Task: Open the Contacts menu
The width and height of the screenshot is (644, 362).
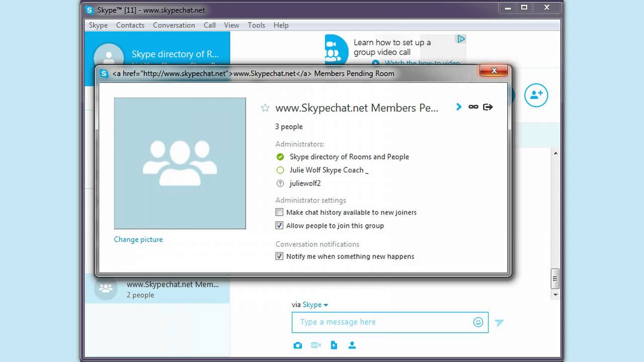Action: [x=130, y=25]
